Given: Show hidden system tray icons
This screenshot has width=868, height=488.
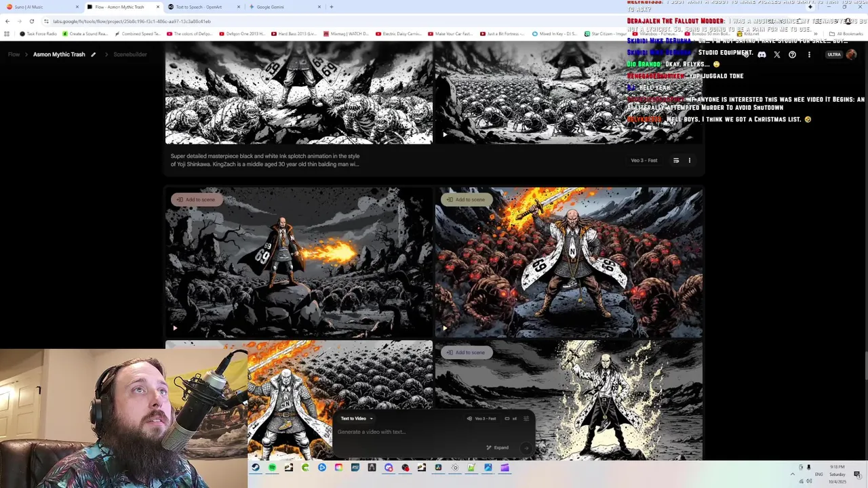Looking at the screenshot, I should [792, 474].
